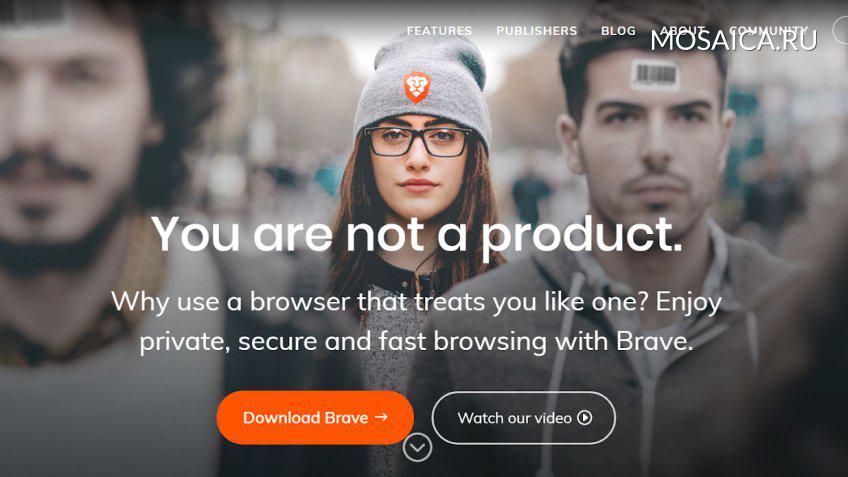The image size is (848, 477).
Task: Click the blurred barcode on left man's forehead
Action: click(34, 12)
